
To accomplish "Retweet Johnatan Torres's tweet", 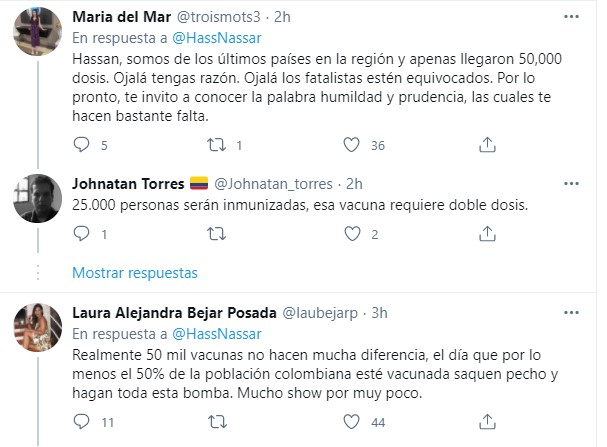I will coord(215,235).
